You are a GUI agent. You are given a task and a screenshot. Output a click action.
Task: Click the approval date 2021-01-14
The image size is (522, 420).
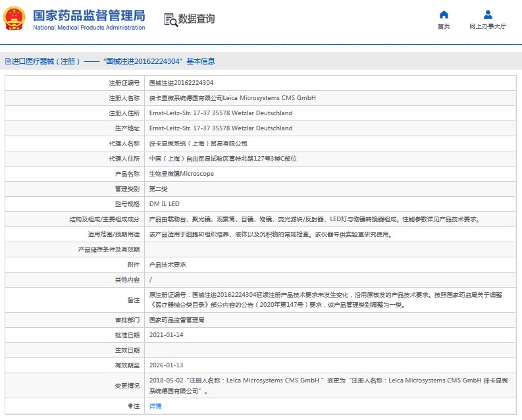(166, 335)
